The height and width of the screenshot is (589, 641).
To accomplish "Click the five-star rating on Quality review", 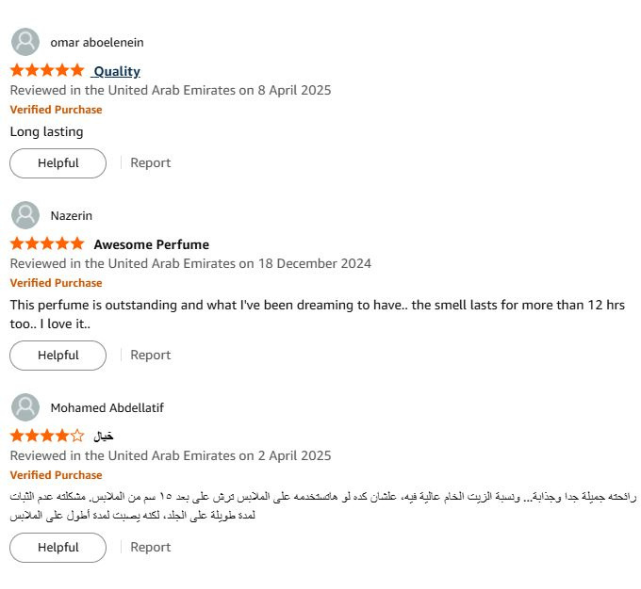I will click(x=47, y=70).
